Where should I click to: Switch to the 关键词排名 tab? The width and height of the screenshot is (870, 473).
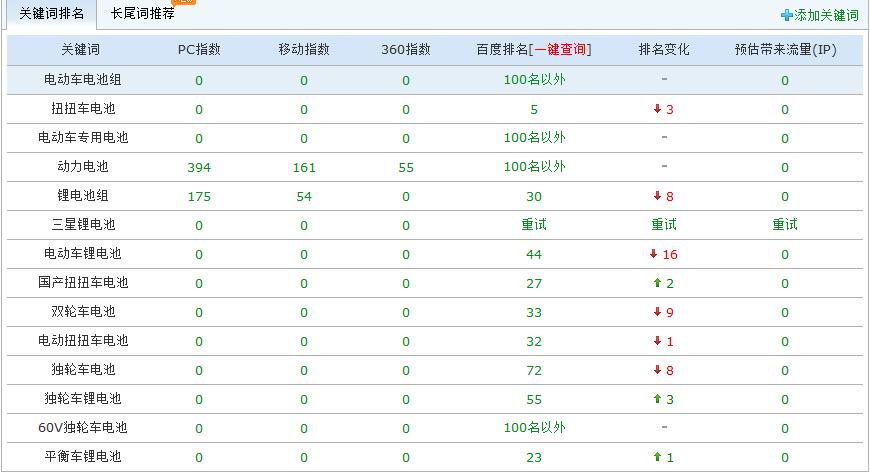click(52, 14)
